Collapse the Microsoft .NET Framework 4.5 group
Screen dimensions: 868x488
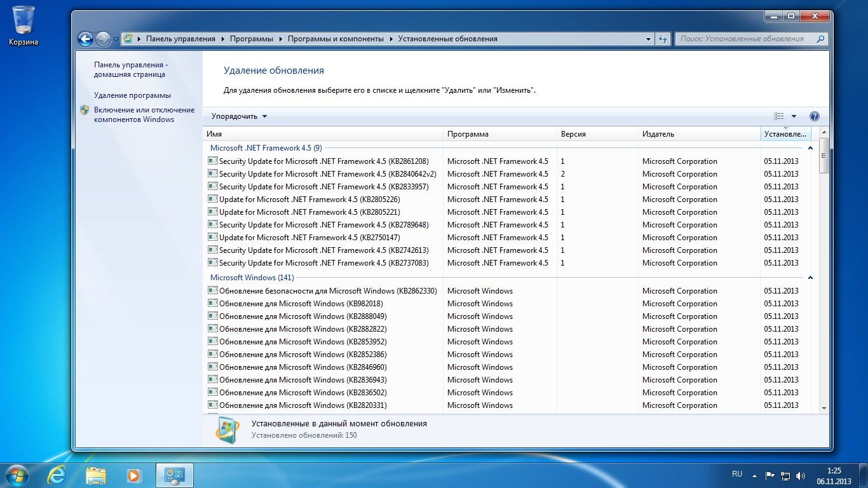point(810,148)
